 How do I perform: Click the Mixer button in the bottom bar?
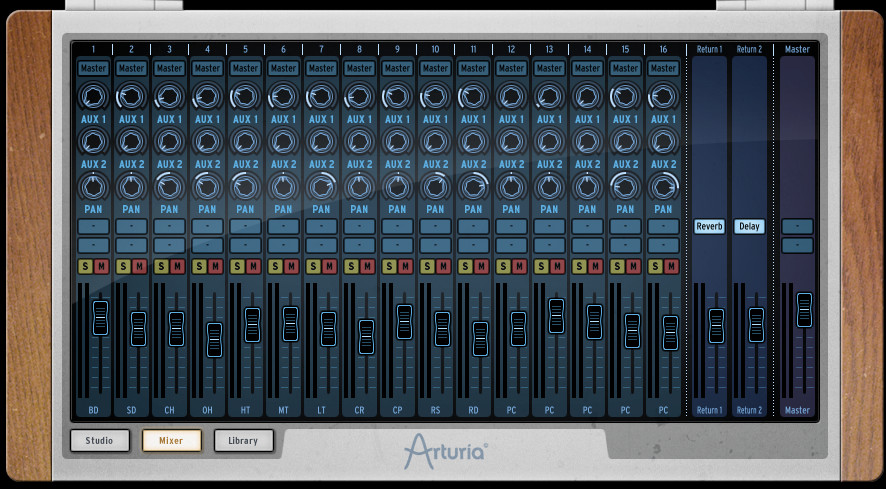click(x=171, y=441)
